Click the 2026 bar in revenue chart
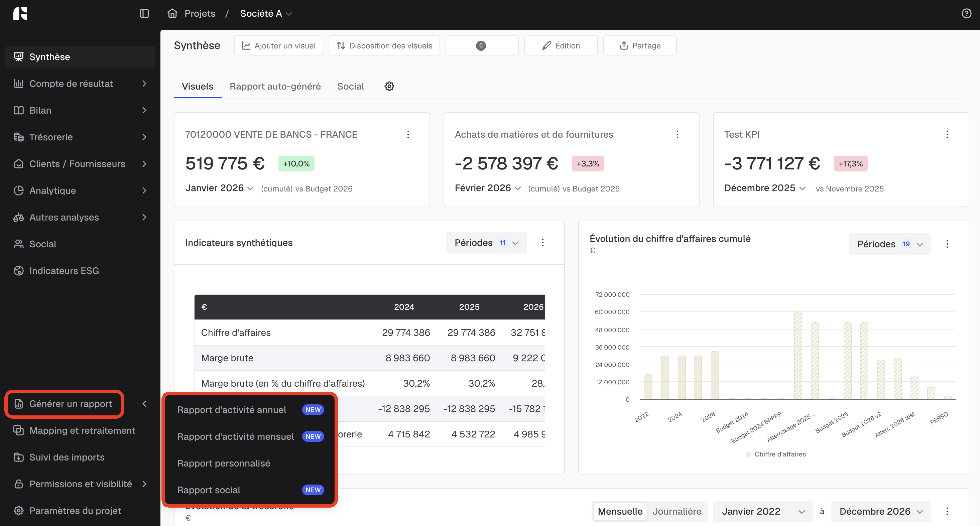The image size is (980, 526). click(715, 375)
